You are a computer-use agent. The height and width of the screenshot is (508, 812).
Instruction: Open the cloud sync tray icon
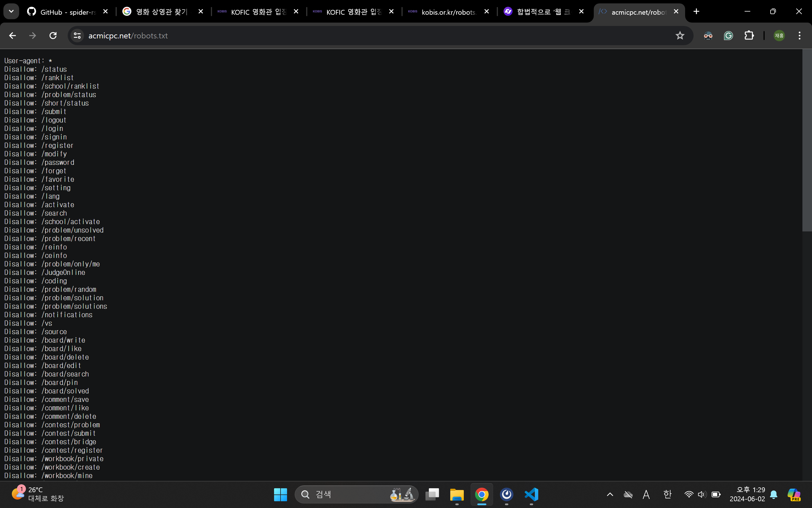(628, 494)
